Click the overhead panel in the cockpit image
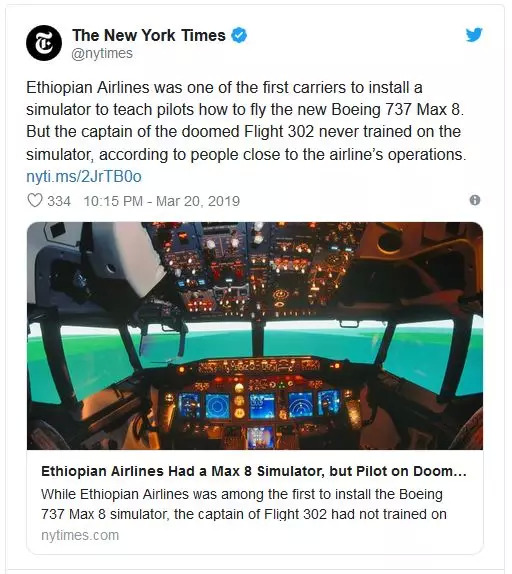512x574 pixels. coord(253,269)
